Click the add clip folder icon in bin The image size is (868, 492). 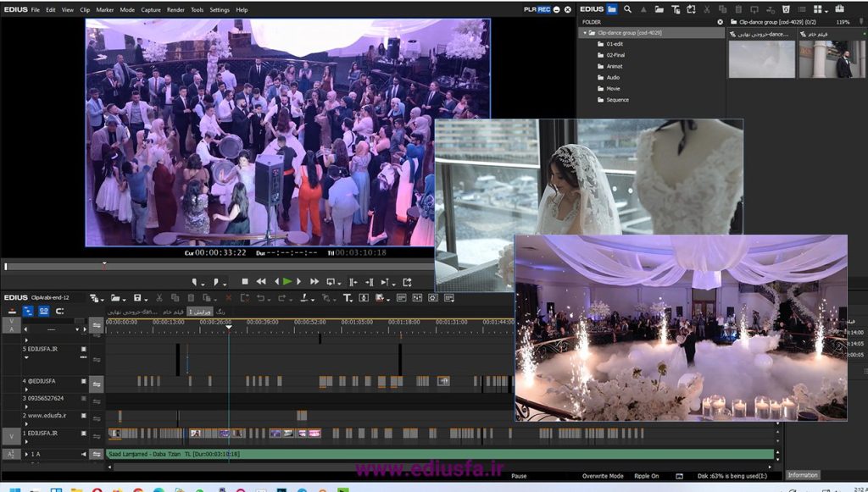point(659,8)
